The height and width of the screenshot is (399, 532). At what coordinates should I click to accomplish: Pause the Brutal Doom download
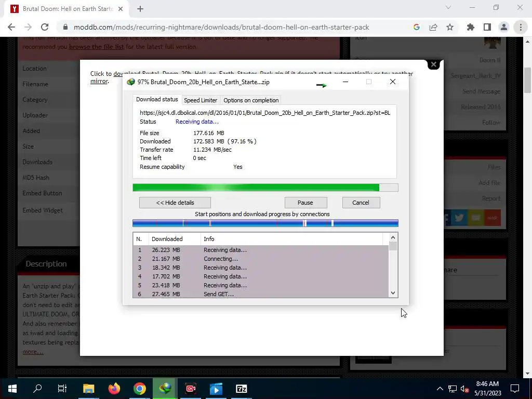pos(305,203)
